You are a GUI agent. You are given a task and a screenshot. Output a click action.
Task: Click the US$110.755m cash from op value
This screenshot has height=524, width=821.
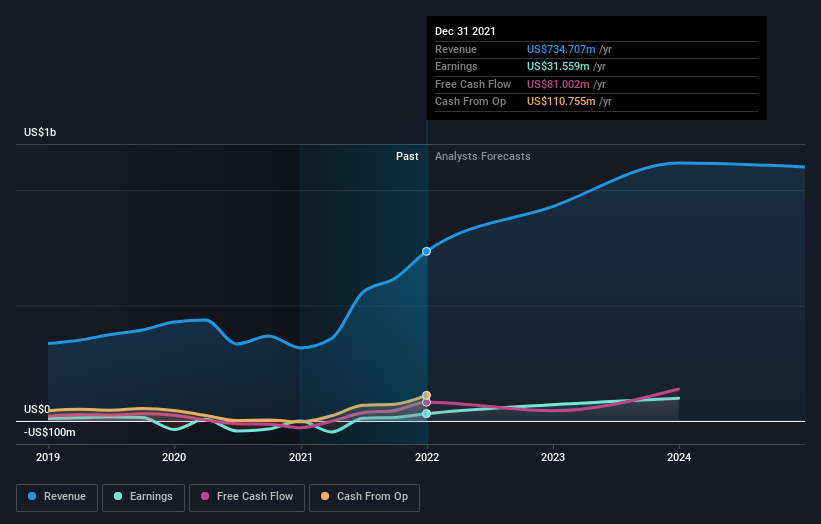(x=561, y=102)
